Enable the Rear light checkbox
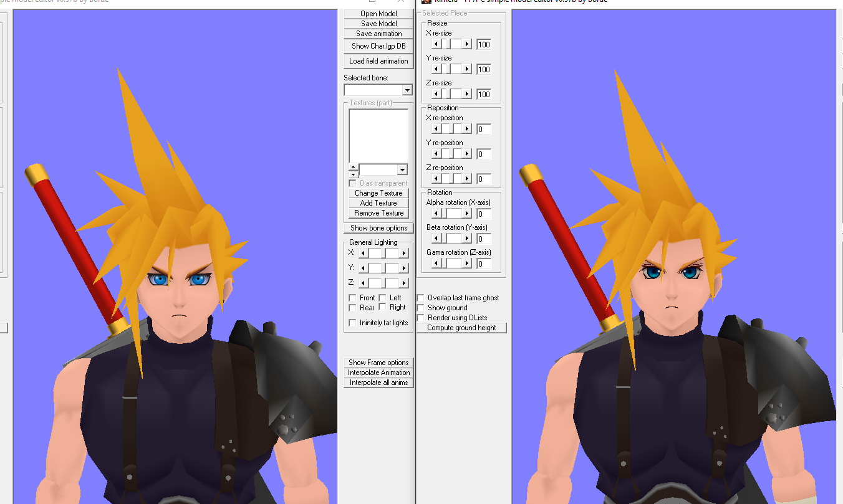 pyautogui.click(x=352, y=308)
